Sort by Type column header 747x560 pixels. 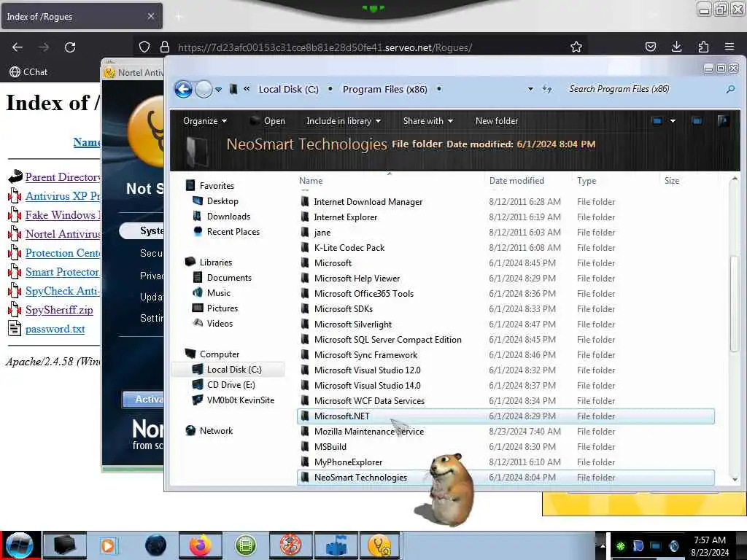pos(587,181)
